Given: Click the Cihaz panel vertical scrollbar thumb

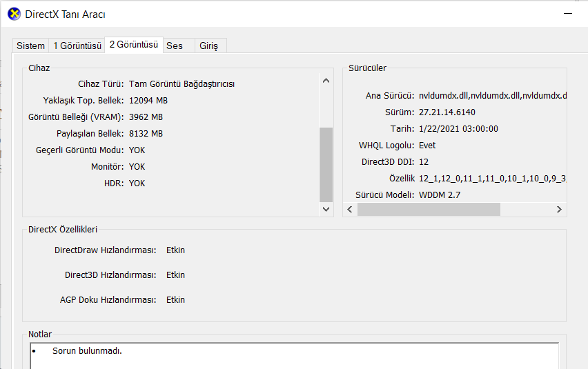Looking at the screenshot, I should (326, 164).
